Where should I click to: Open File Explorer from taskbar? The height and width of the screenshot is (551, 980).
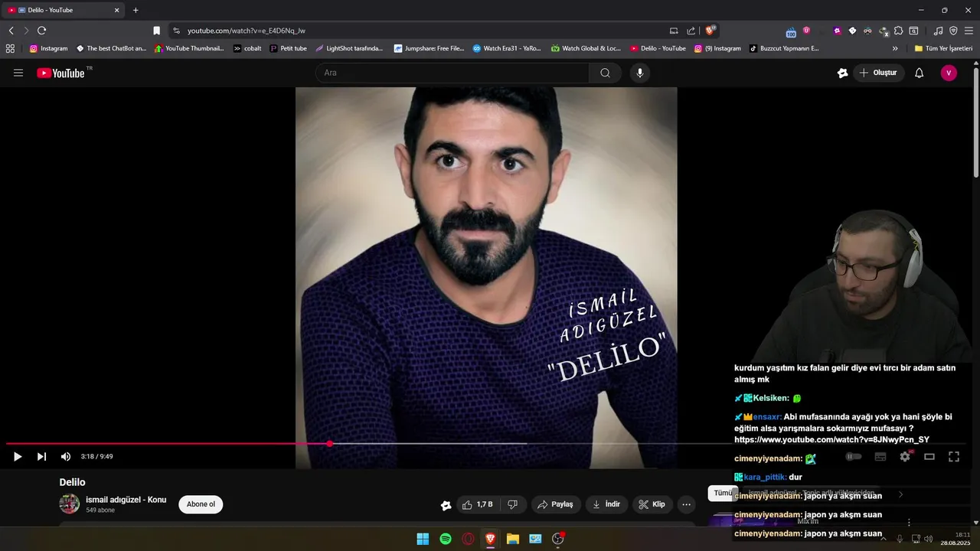coord(513,539)
